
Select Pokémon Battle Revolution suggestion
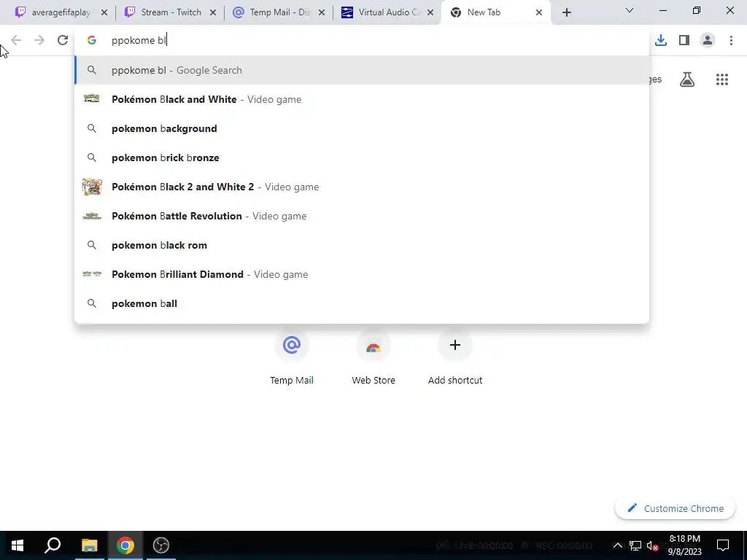tap(362, 216)
